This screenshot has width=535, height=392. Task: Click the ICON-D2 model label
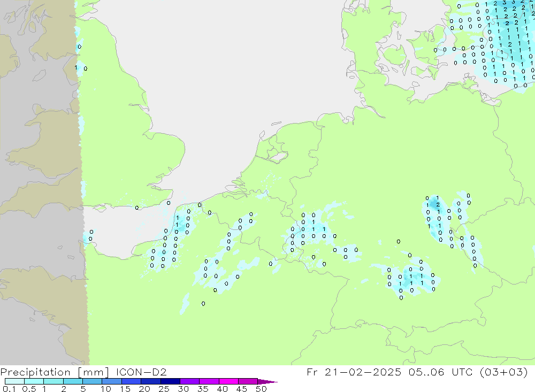(x=141, y=372)
